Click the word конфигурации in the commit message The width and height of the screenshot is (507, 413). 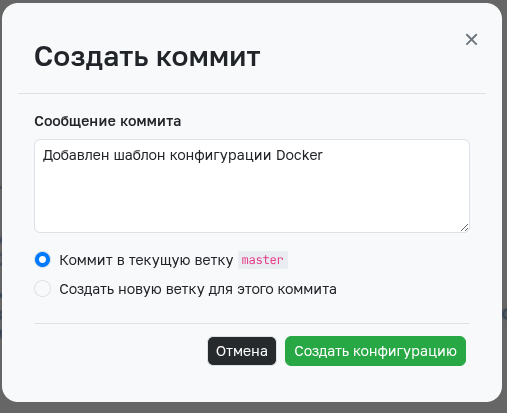pos(220,156)
